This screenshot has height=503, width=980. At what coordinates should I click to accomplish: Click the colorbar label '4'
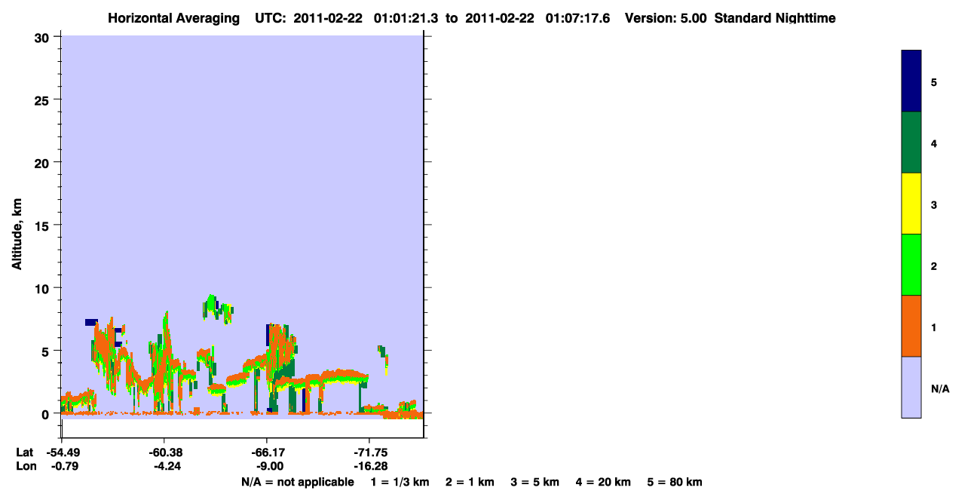tap(934, 143)
